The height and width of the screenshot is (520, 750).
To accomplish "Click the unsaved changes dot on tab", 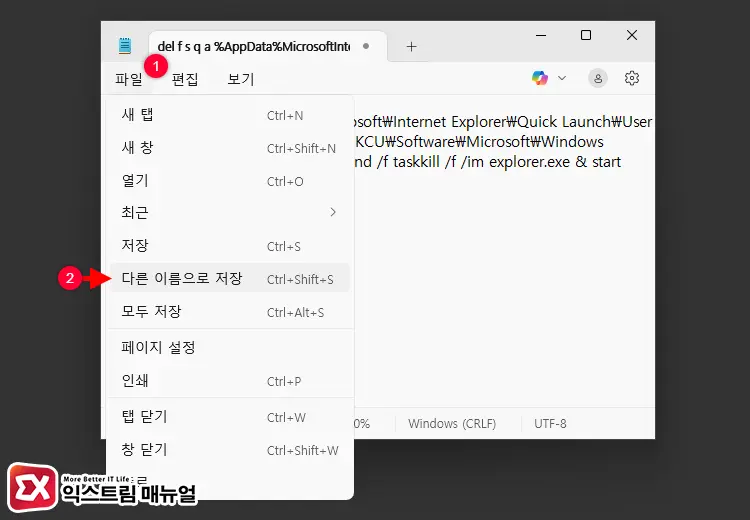I will coord(366,46).
